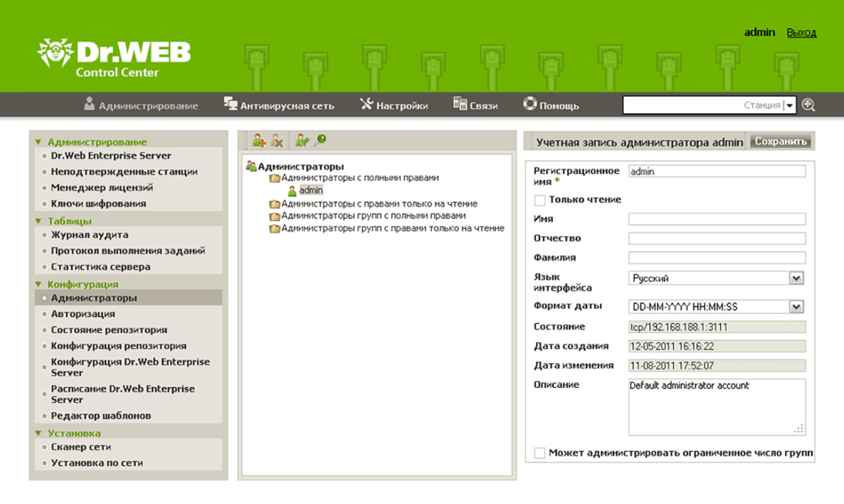Open the Язык интерфейса dropdown
The width and height of the screenshot is (844, 504).
[797, 279]
